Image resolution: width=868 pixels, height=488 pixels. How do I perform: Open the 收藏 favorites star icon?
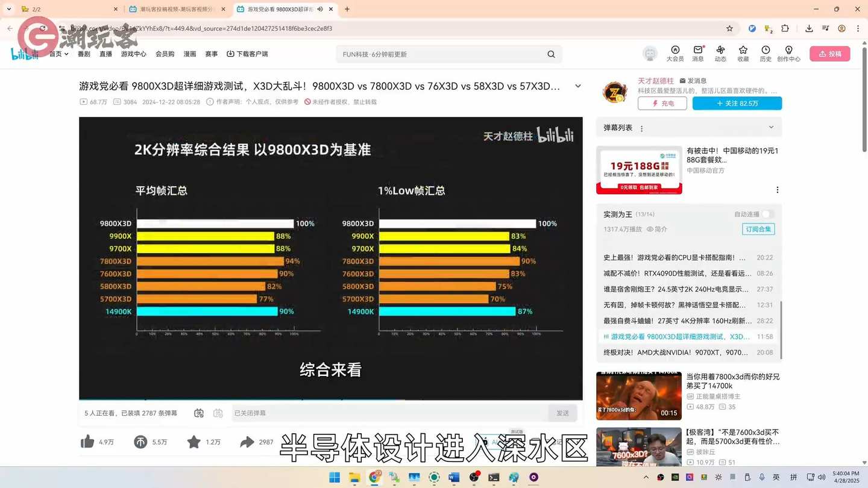(x=743, y=54)
